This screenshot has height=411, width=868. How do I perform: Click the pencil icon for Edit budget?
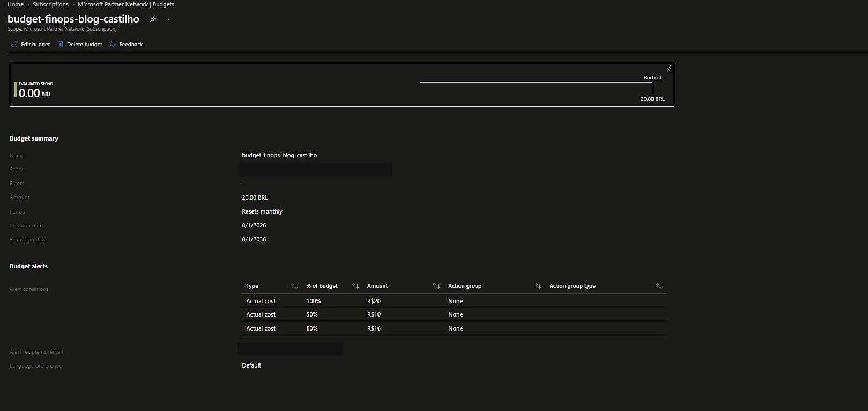pos(14,45)
